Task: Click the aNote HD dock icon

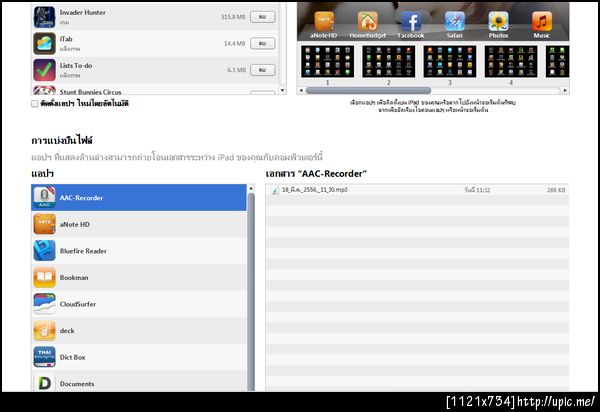Action: click(x=324, y=21)
